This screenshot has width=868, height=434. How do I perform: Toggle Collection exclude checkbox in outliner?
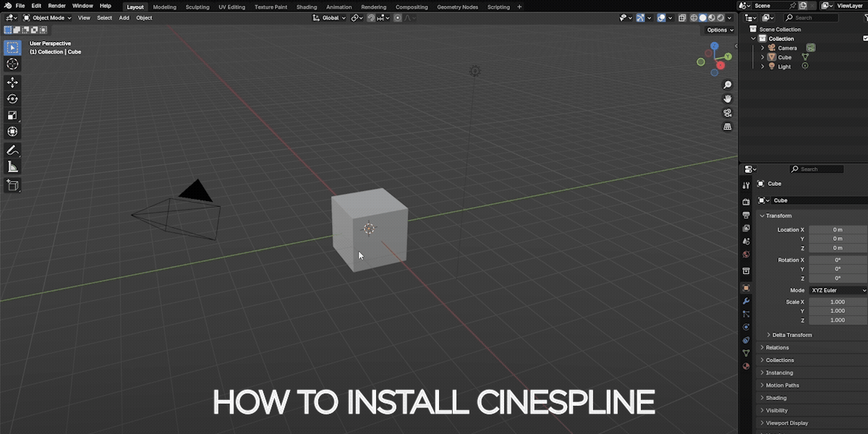pyautogui.click(x=865, y=38)
